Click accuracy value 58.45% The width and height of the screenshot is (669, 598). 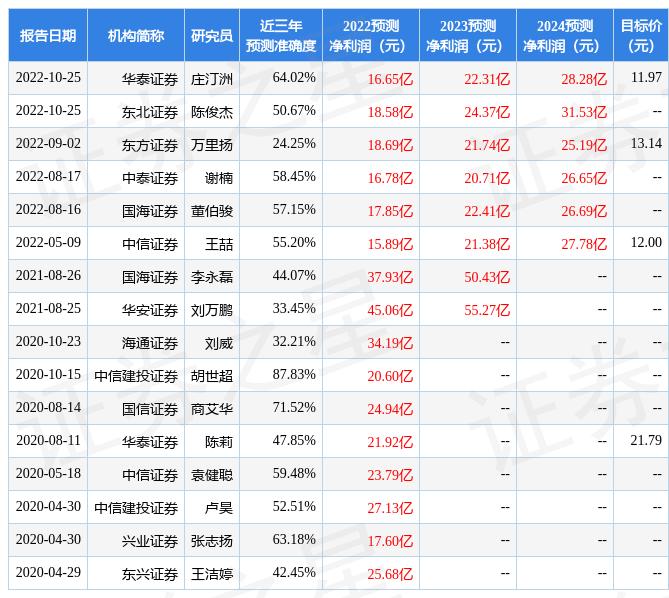click(294, 176)
